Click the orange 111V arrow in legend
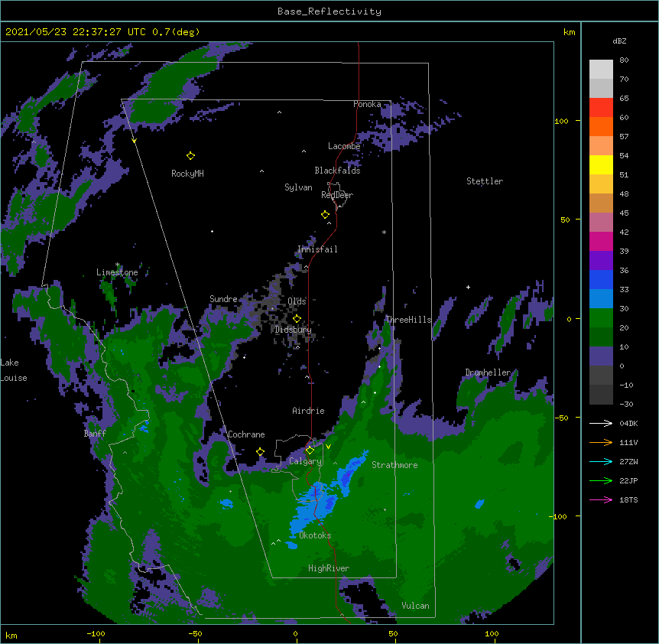The image size is (659, 644). (601, 442)
